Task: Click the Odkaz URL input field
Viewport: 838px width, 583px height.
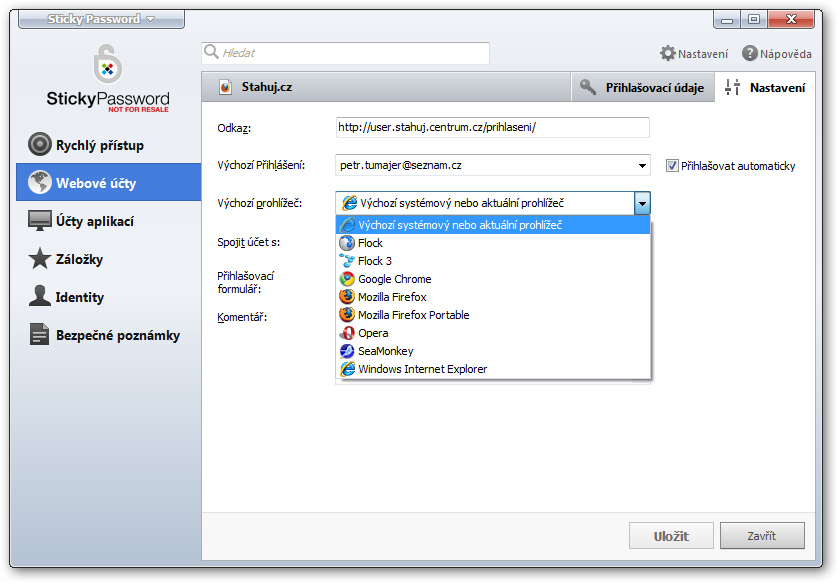Action: (493, 127)
